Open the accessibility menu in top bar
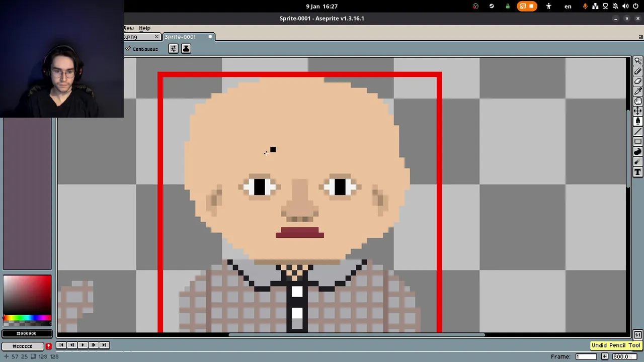 coord(548,6)
